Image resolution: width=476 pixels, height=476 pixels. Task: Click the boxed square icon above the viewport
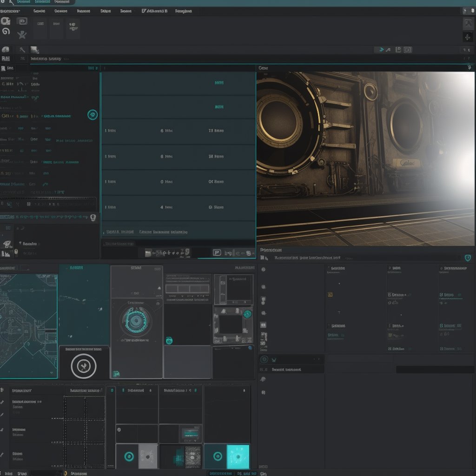point(407,50)
